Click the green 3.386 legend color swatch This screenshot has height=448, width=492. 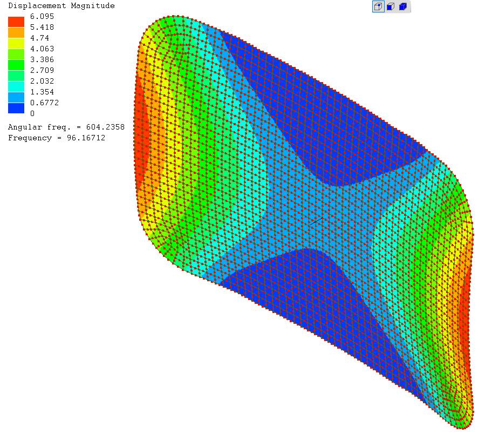pyautogui.click(x=16, y=65)
